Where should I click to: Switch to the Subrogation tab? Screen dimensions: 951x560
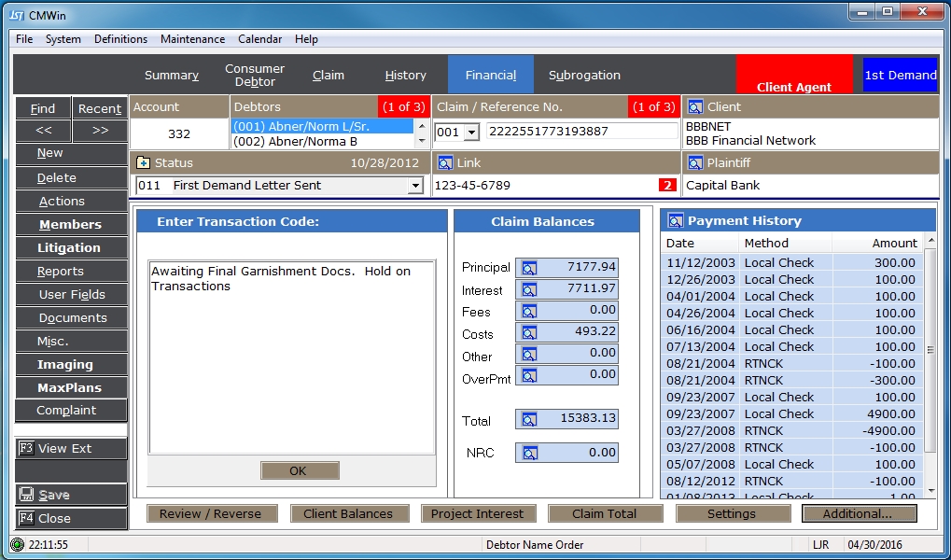click(x=584, y=76)
